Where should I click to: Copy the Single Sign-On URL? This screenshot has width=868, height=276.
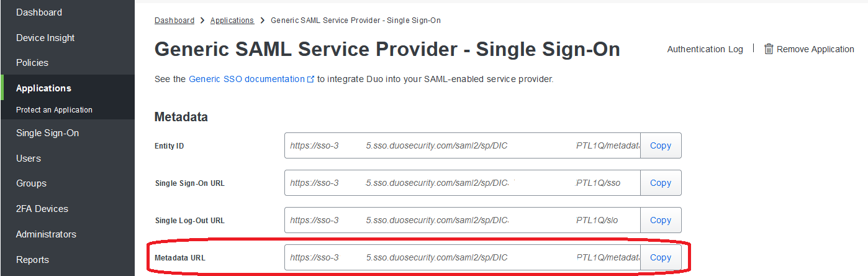[661, 183]
